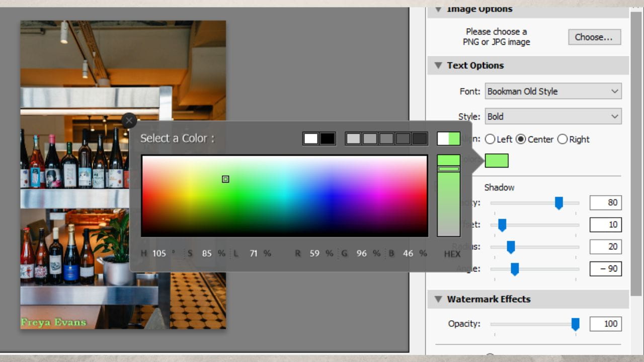The width and height of the screenshot is (644, 362).
Task: Click the blue value 46
Action: (x=408, y=253)
